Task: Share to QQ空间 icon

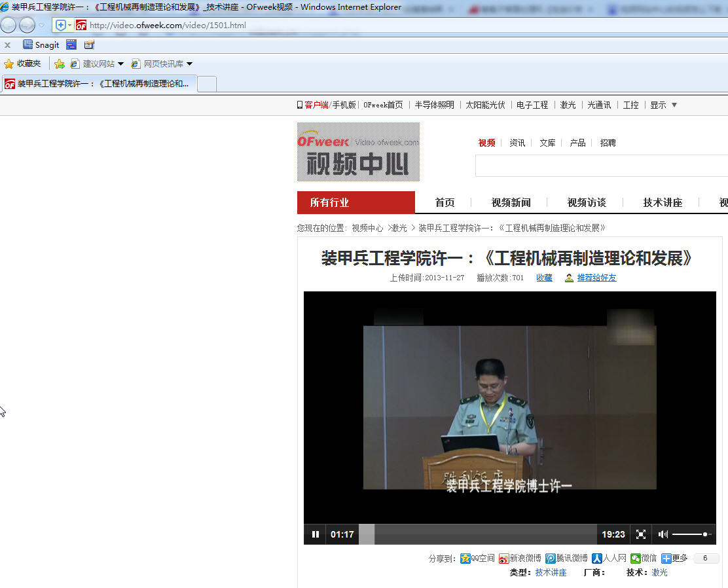Action: (465, 559)
